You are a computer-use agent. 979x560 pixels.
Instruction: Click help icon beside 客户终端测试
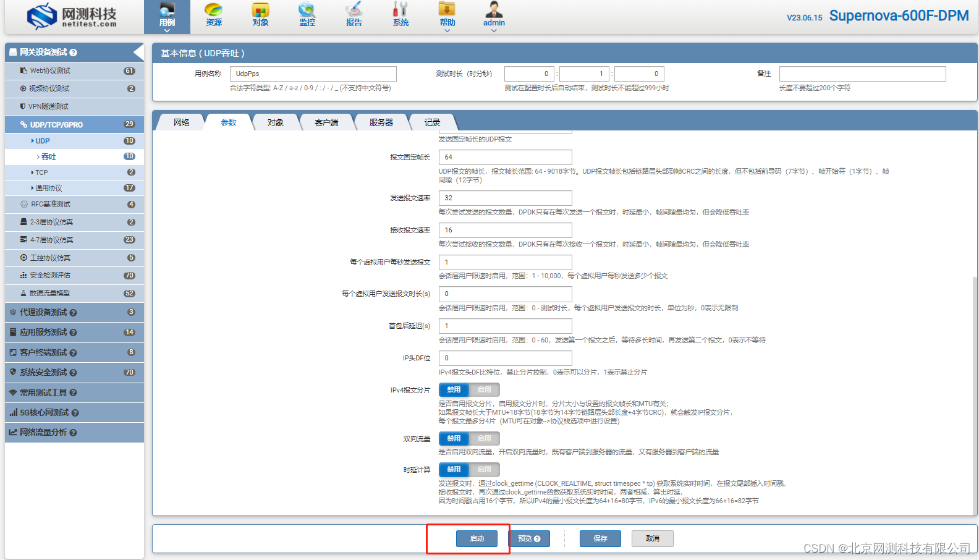click(x=74, y=353)
